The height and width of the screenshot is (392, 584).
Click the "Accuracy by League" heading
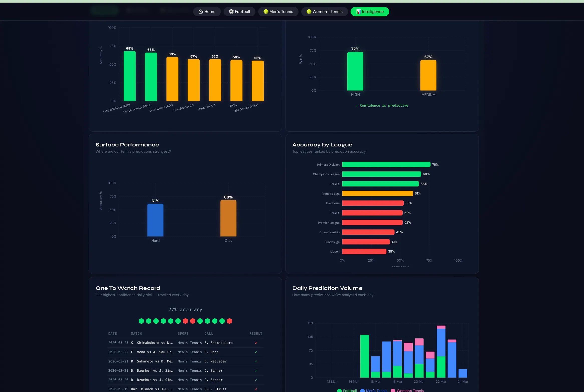[322, 145]
